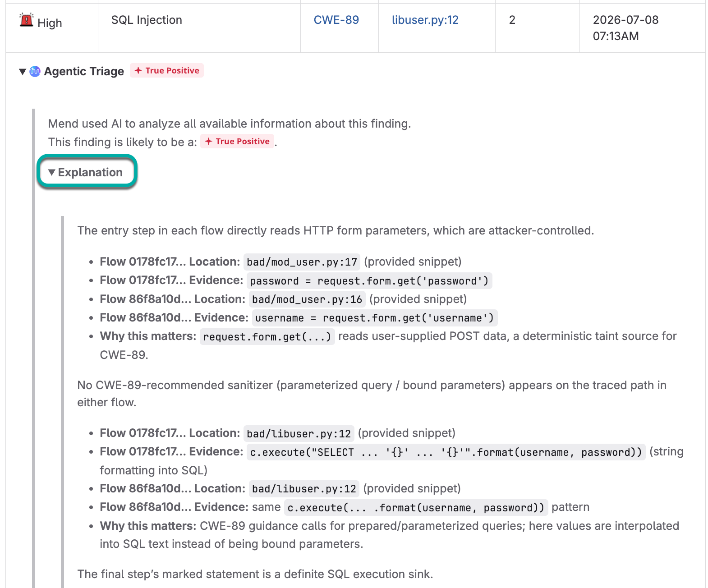The image size is (708, 588).
Task: Click the sparkle icon in the inline True Positive badge
Action: [209, 141]
